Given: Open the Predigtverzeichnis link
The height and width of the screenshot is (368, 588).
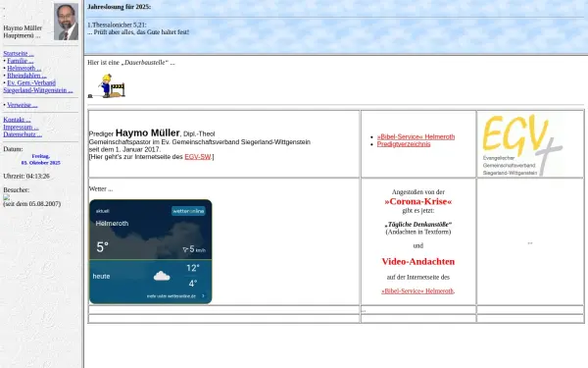Looking at the screenshot, I should (x=404, y=144).
